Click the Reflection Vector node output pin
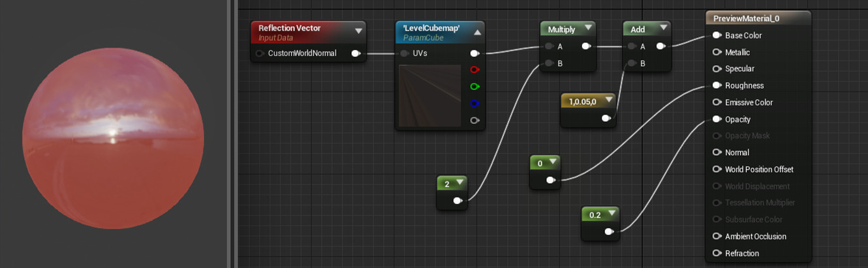The width and height of the screenshot is (868, 268). [356, 53]
